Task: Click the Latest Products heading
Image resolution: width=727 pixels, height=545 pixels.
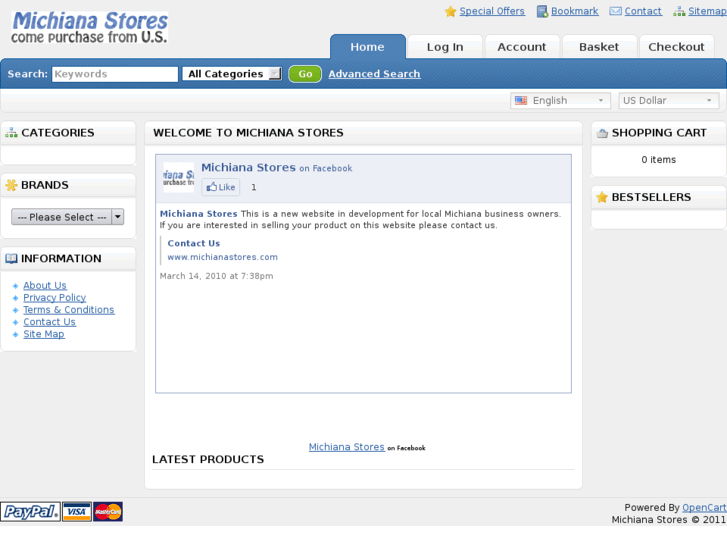Action: click(208, 459)
